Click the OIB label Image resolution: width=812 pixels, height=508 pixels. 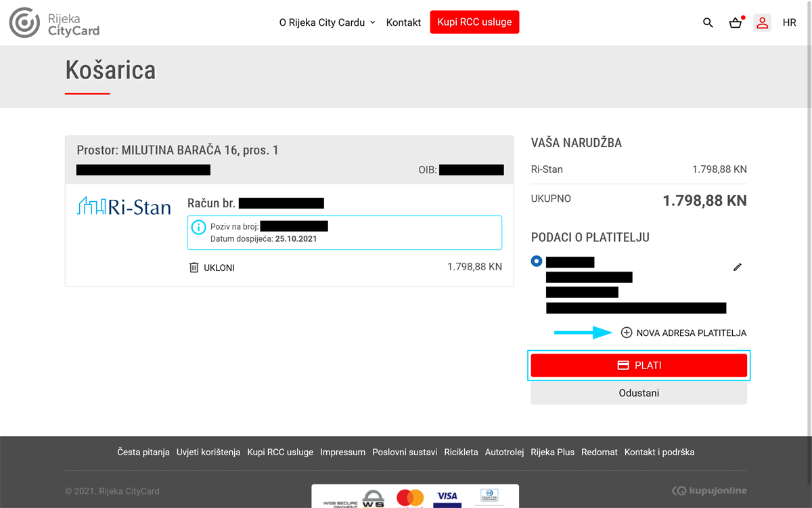[427, 170]
